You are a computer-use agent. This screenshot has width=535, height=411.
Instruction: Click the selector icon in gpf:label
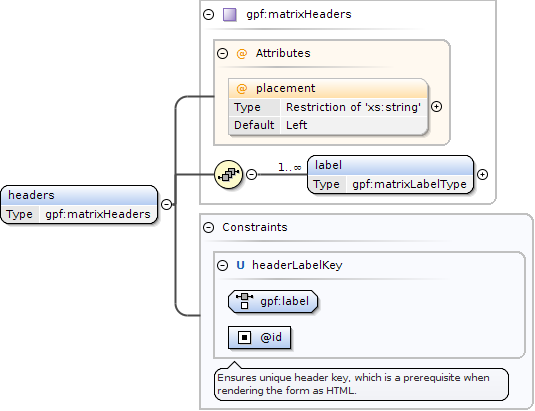point(244,301)
